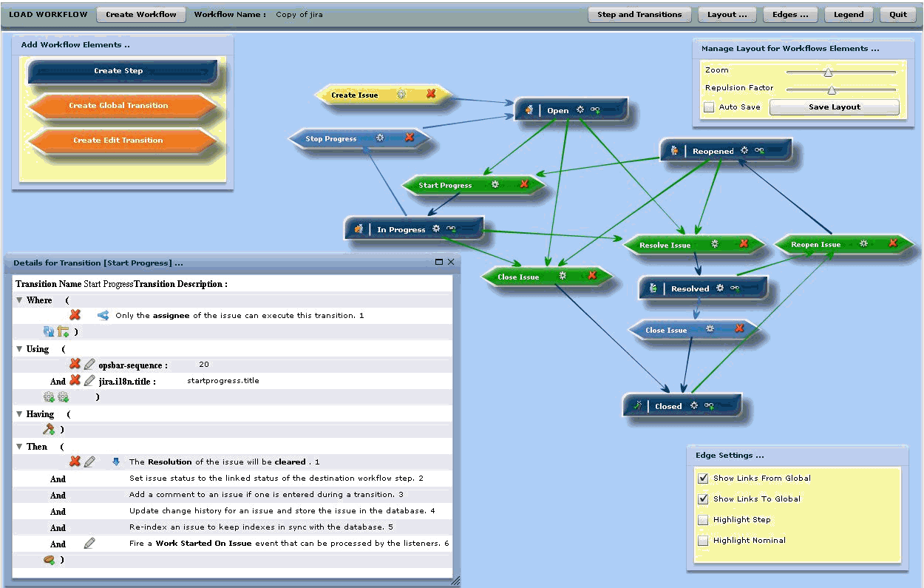
Task: Edit opsbar-sequence attribute with pencil icon
Action: (89, 364)
